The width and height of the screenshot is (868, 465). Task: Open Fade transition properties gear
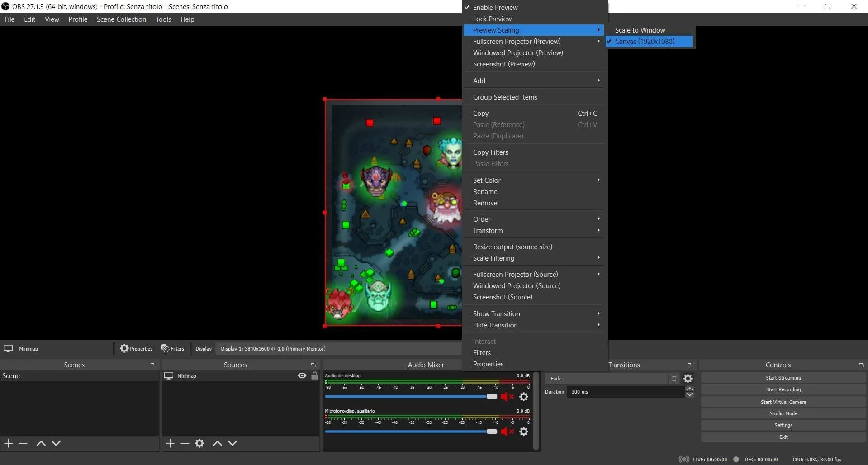(688, 379)
